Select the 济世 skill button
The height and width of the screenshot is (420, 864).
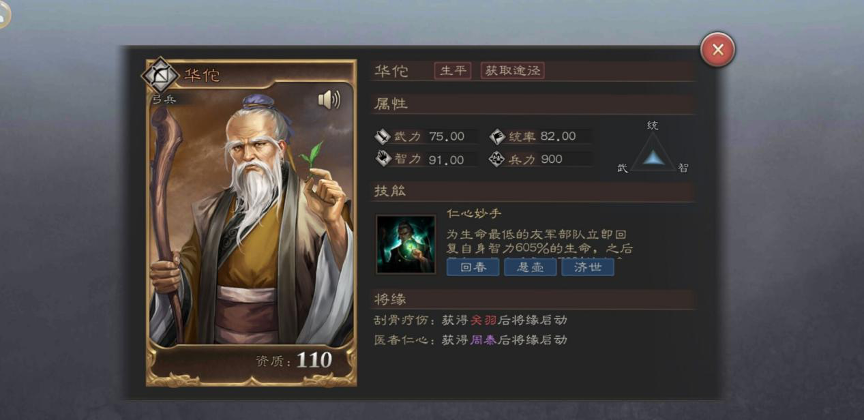[587, 267]
